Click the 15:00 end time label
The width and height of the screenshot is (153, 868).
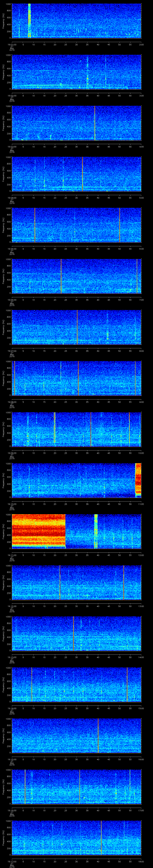(141, 708)
